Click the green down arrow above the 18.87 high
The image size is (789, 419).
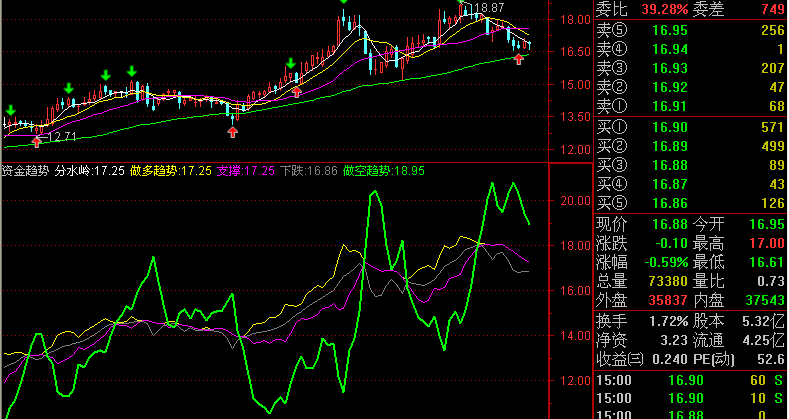462,2
